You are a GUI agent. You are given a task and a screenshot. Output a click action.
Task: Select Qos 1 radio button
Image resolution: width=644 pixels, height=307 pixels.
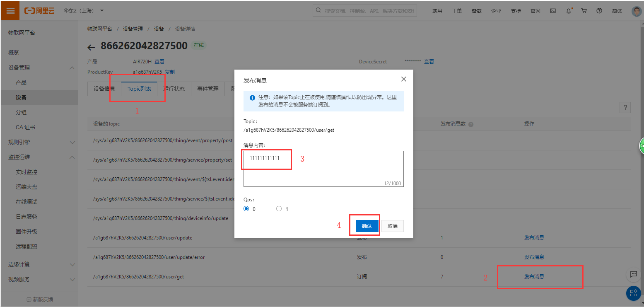pyautogui.click(x=279, y=209)
